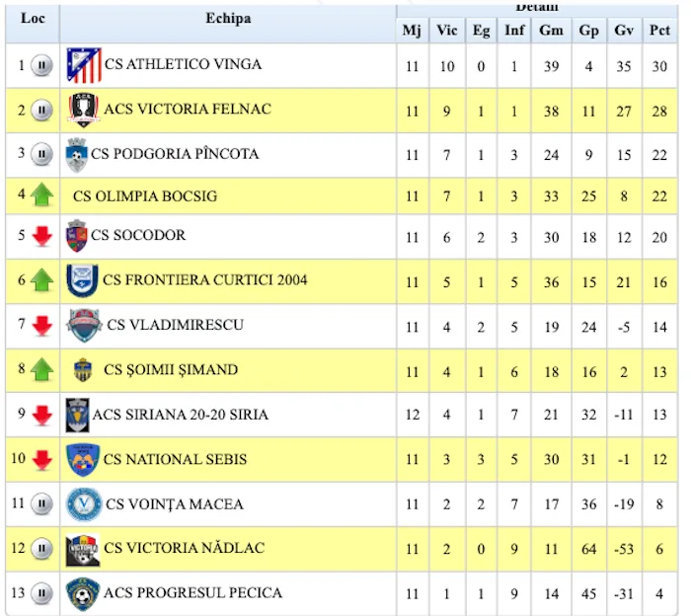Click the CS Victoria Nădlac crest
Viewport: 691px width, 616px height.
coord(83,549)
